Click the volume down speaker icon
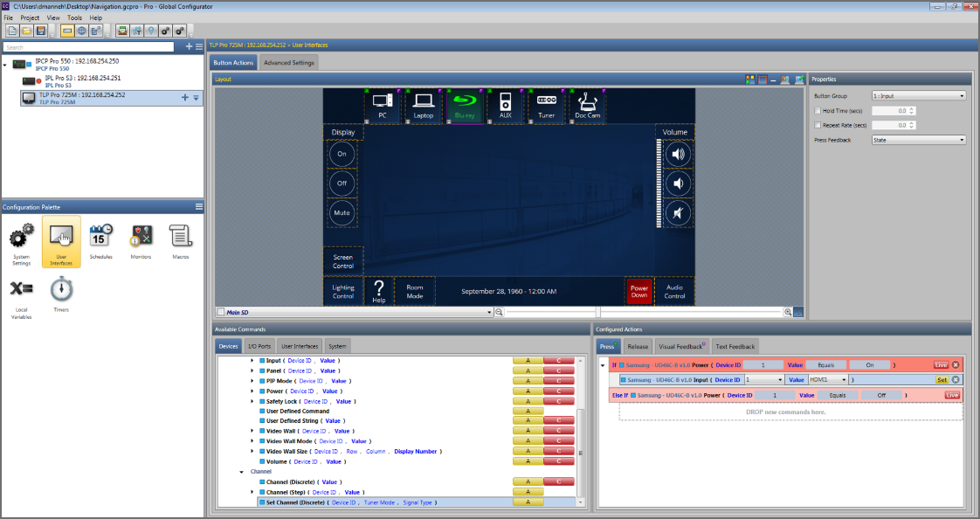This screenshot has width=980, height=519. pyautogui.click(x=678, y=183)
